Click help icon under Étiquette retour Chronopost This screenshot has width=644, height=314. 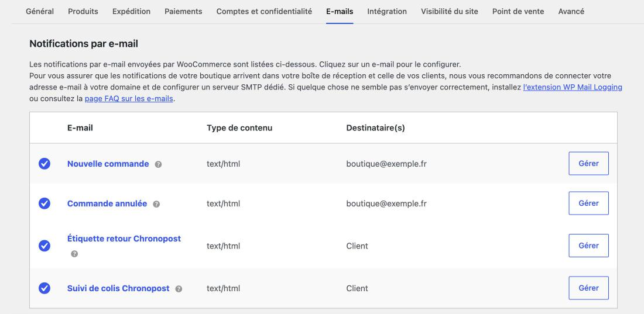pos(74,254)
